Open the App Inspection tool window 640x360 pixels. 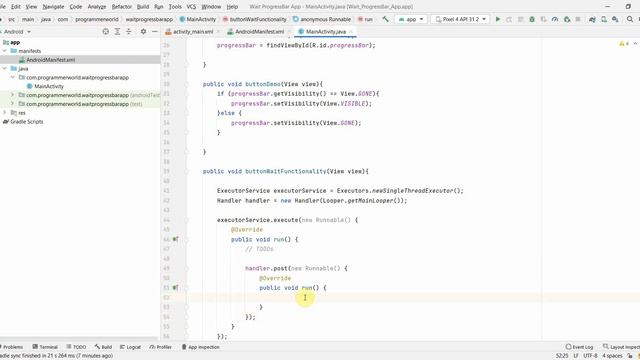click(x=200, y=347)
